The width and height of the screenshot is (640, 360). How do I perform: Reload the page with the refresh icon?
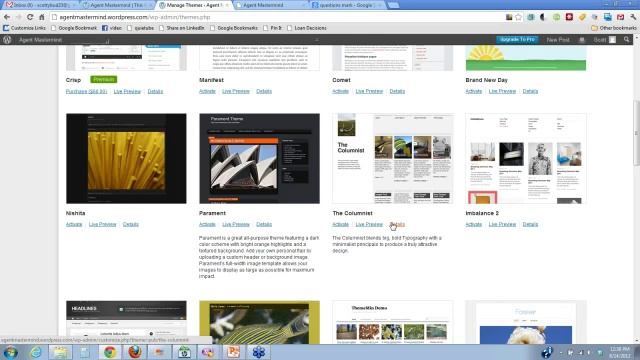pos(30,17)
